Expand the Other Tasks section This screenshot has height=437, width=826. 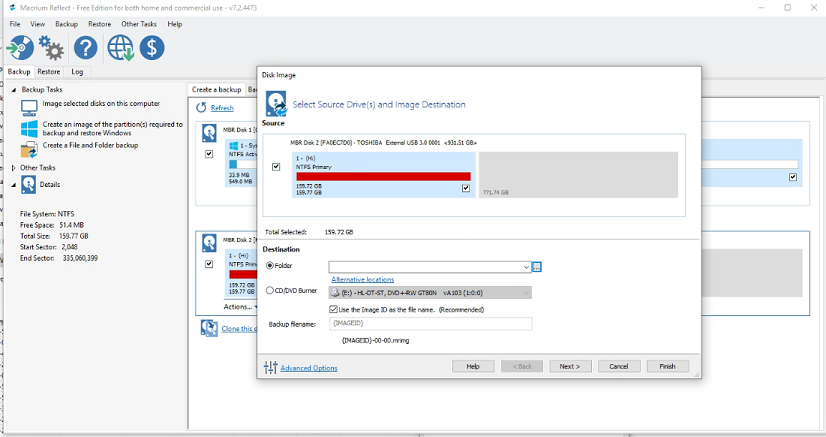[14, 168]
